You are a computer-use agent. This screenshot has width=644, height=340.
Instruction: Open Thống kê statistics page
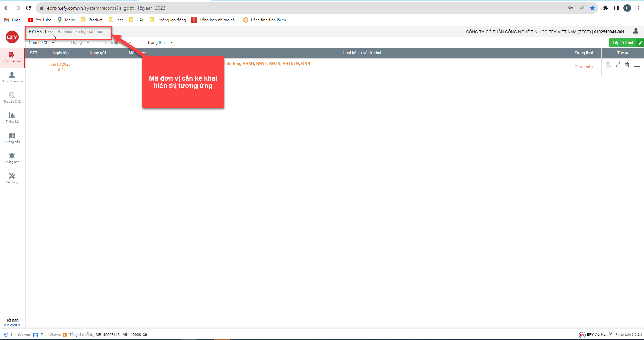pyautogui.click(x=12, y=117)
